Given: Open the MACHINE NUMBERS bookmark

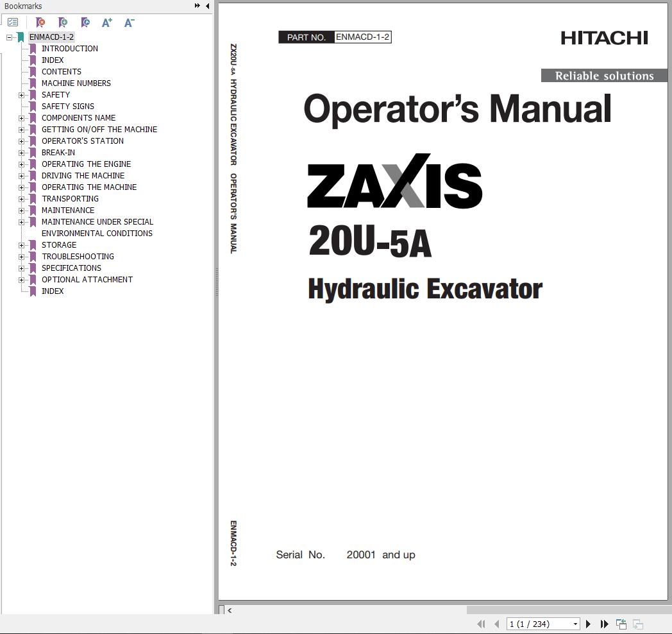Looking at the screenshot, I should [76, 83].
